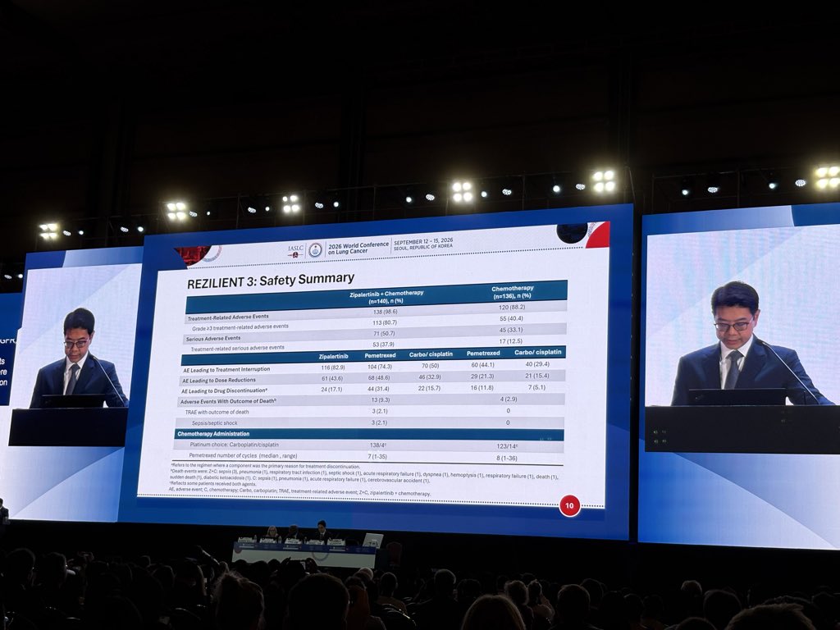Click the value '120 (88.2)'
Viewport: 840px width, 630px height.
pos(512,308)
